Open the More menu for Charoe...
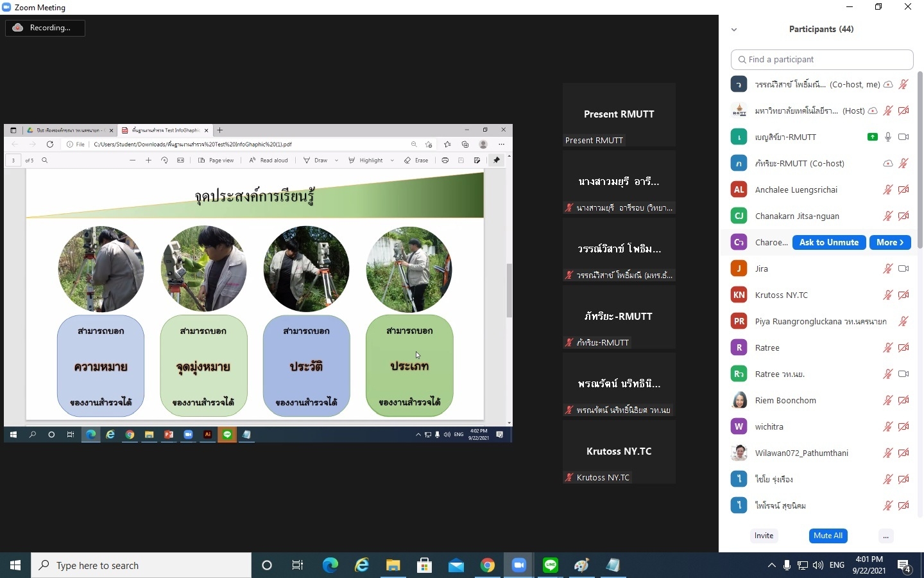Screen dimensions: 924x578 [x=890, y=242]
